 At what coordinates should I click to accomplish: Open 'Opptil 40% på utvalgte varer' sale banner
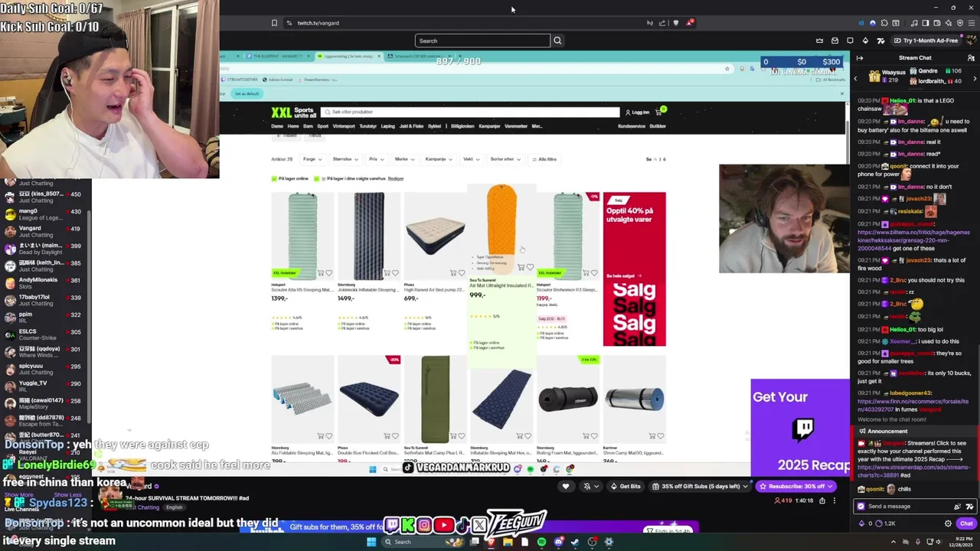[634, 269]
